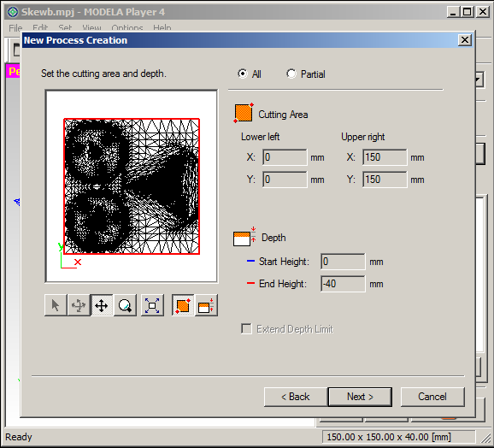
Task: Click the Depth section icon
Action: point(244,237)
